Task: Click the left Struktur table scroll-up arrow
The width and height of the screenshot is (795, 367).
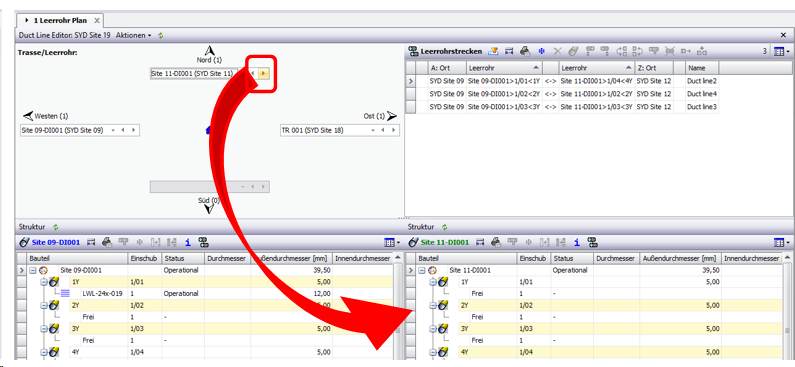Action: tap(398, 259)
